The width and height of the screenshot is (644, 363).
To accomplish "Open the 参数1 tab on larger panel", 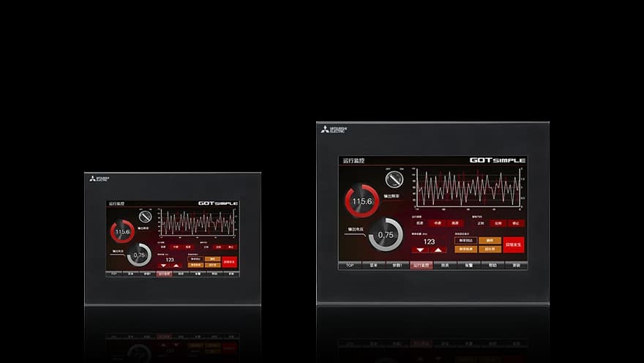I will pyautogui.click(x=397, y=265).
